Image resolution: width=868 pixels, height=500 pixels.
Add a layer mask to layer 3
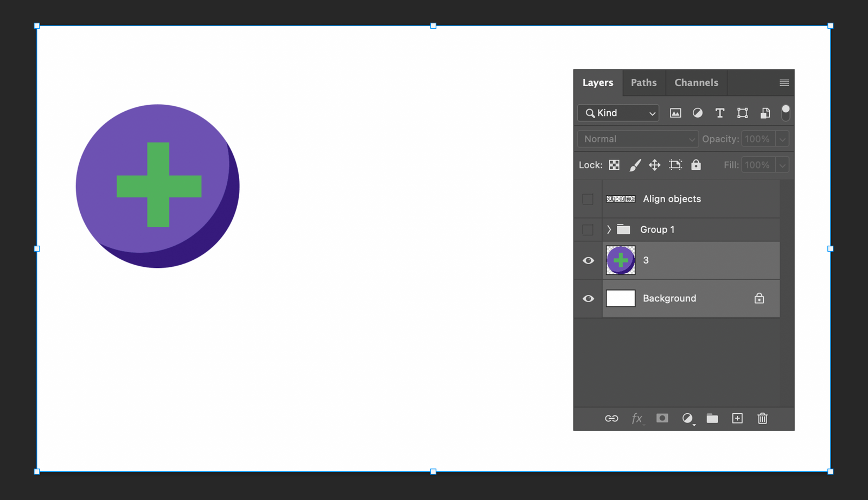click(x=662, y=418)
